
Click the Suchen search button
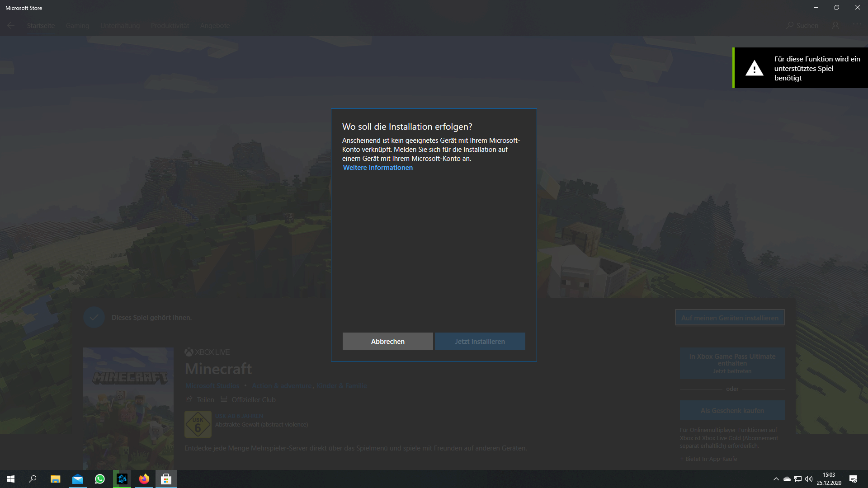(x=802, y=26)
